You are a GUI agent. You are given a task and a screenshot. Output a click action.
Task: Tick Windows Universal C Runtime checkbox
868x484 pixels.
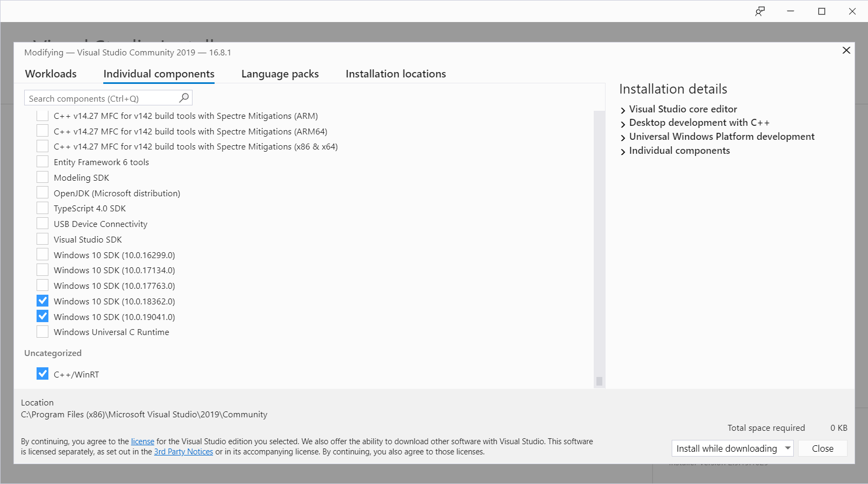tap(42, 332)
